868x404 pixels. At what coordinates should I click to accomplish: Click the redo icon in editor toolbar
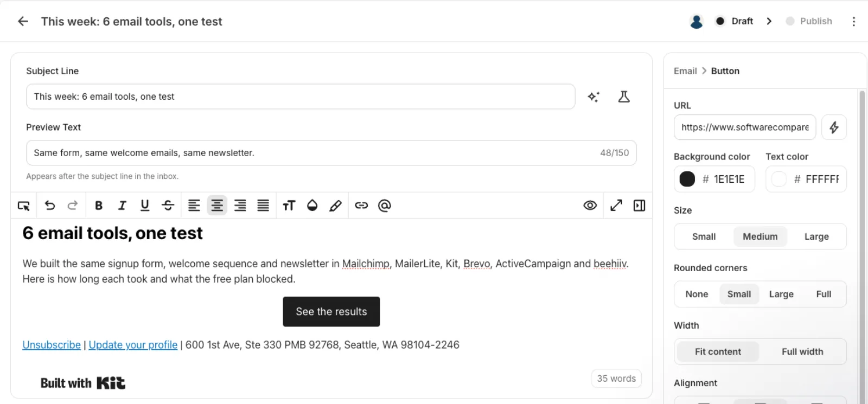(73, 206)
